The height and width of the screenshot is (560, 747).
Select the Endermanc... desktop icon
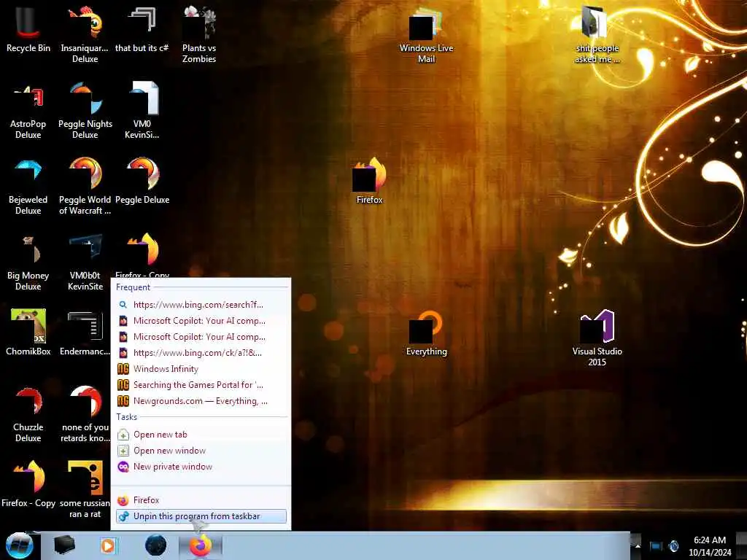coord(85,332)
